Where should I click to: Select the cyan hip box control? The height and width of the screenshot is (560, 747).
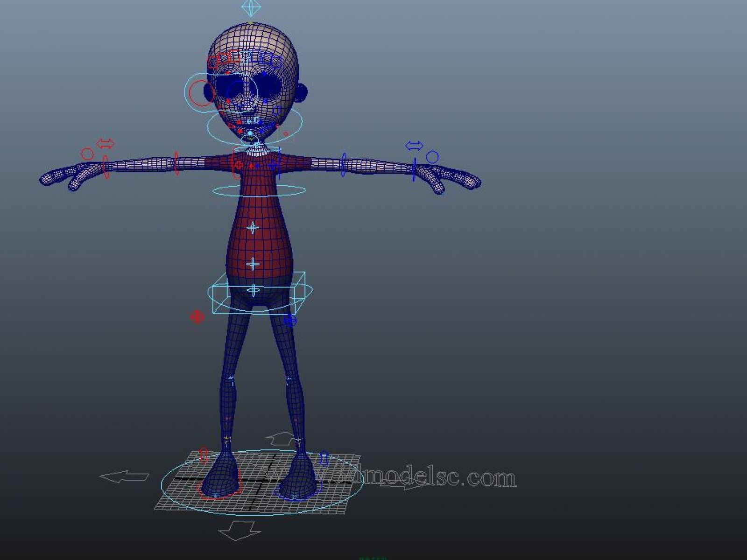(x=259, y=293)
